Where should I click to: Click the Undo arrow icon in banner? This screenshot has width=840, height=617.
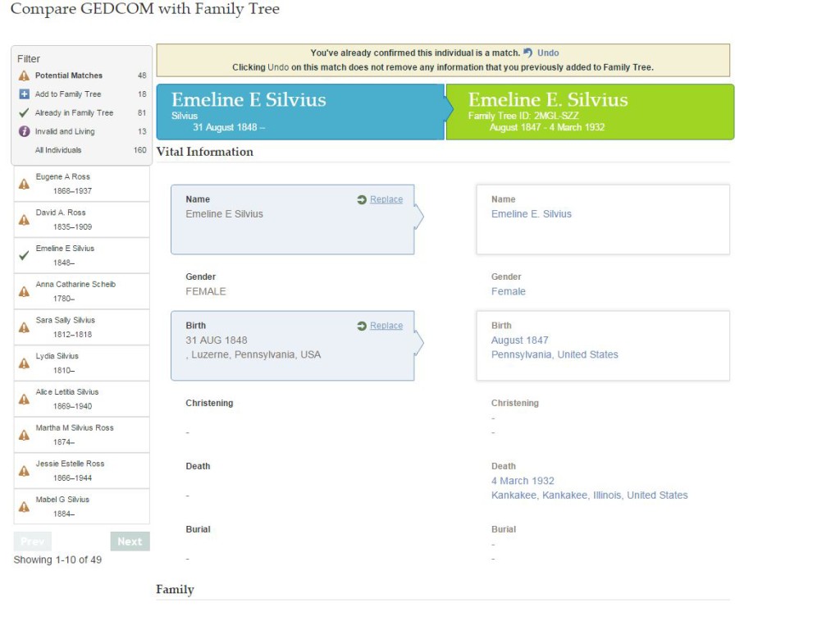click(x=527, y=53)
